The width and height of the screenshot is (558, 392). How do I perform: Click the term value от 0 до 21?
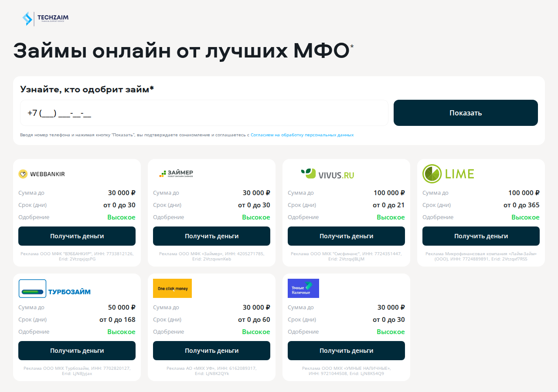(x=388, y=205)
